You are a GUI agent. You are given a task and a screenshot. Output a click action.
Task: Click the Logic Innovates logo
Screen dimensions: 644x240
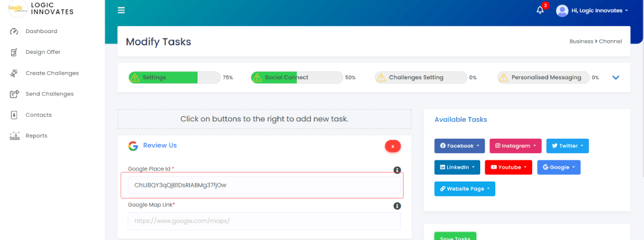(x=18, y=8)
